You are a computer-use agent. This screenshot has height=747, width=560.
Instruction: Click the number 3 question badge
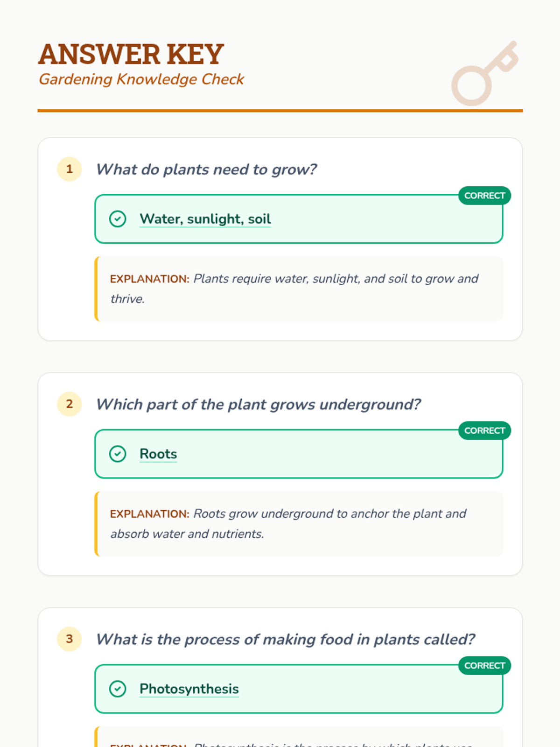[x=70, y=639]
